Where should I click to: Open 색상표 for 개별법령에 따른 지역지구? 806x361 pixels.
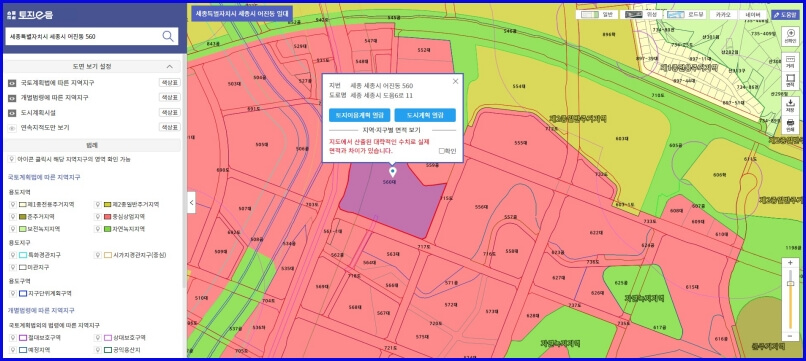click(169, 97)
